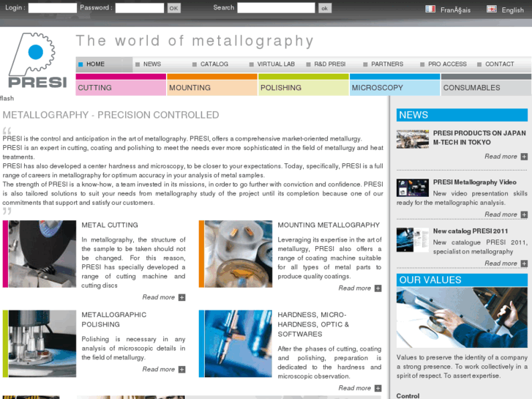Switch language to Français
The height and width of the screenshot is (399, 532).
pos(455,10)
